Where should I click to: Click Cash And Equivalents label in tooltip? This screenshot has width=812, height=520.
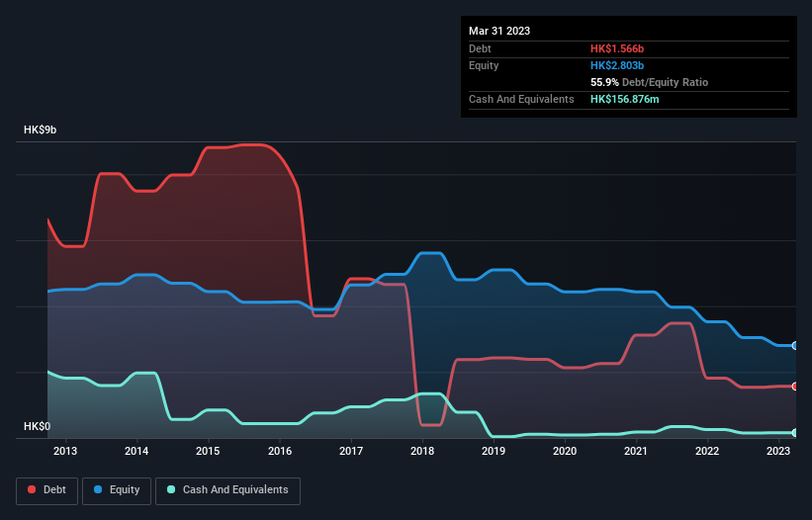(x=521, y=99)
